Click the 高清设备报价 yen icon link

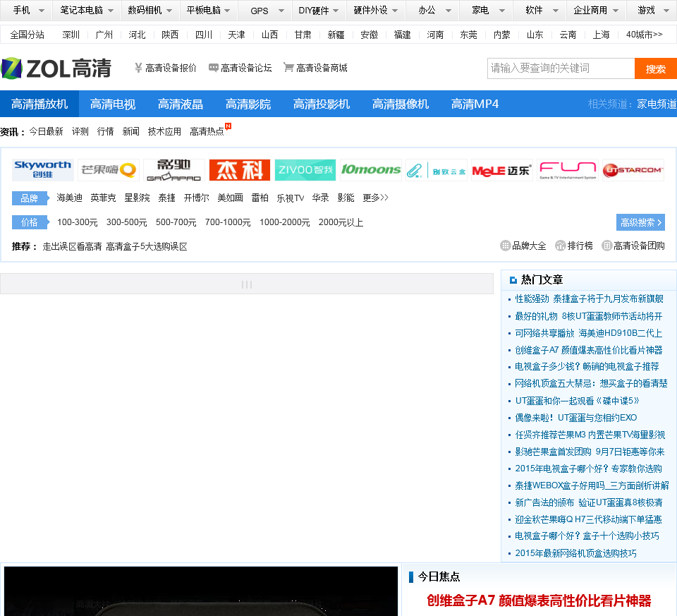[165, 68]
